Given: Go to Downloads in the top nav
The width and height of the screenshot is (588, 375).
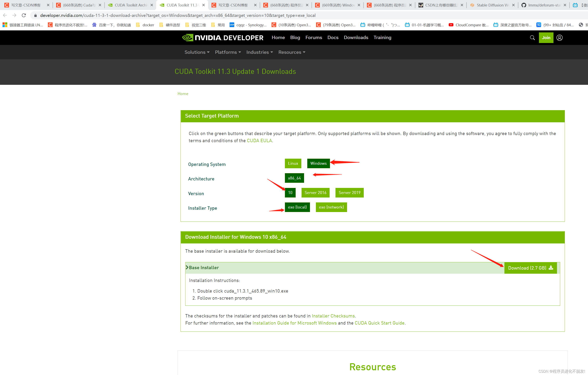Looking at the screenshot, I should tap(356, 38).
